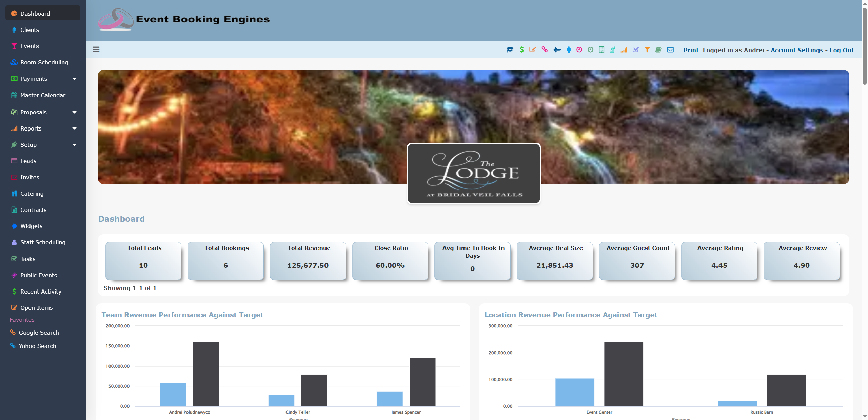Click the Print link
Screen dimensions: 868x420
(x=691, y=50)
